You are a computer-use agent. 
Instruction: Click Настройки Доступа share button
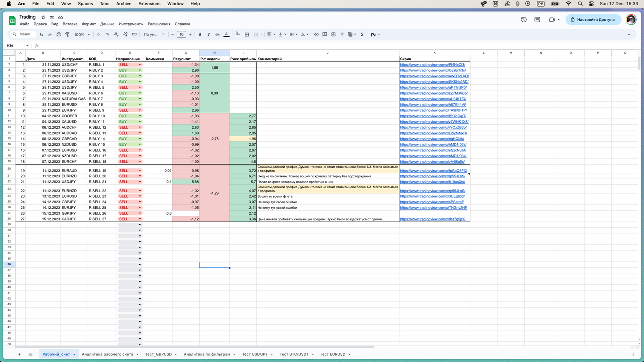tap(593, 20)
